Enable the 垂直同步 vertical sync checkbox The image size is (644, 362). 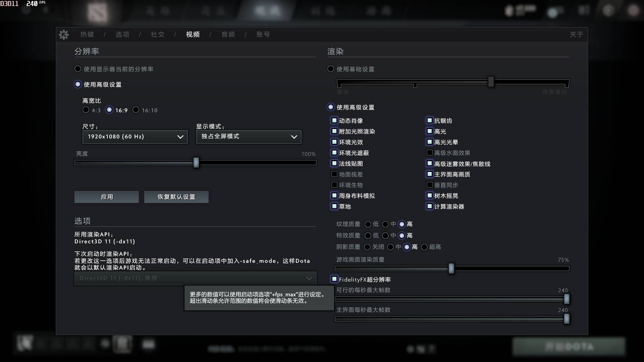point(429,185)
